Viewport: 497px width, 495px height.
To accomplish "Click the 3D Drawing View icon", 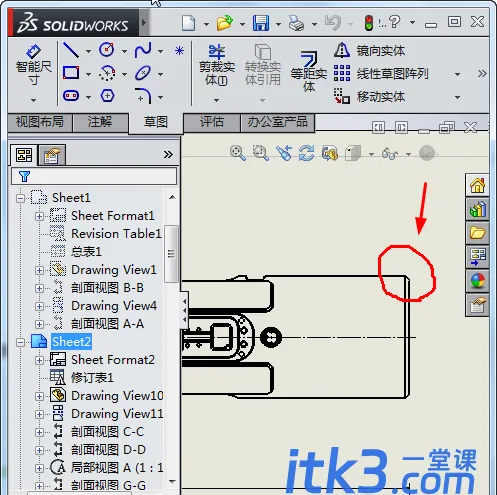I will (x=330, y=153).
